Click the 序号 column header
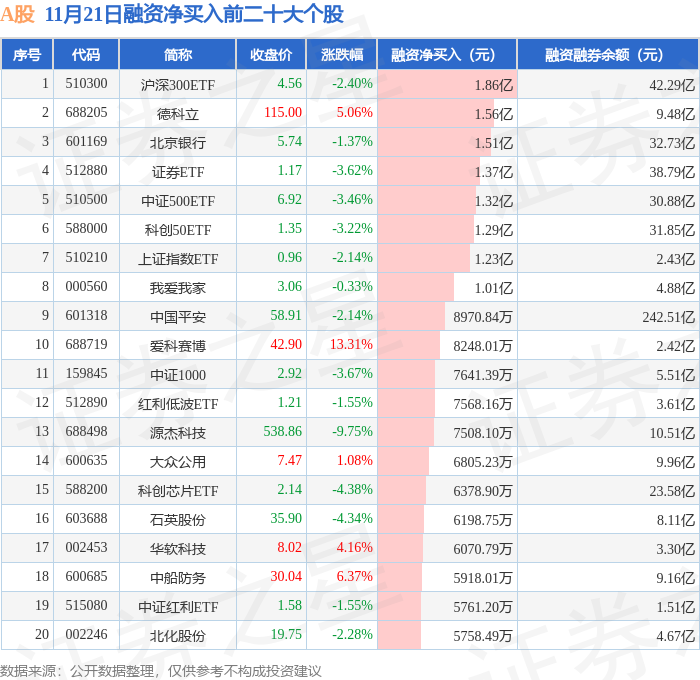Screen dimensions: 700x680 click(x=27, y=54)
